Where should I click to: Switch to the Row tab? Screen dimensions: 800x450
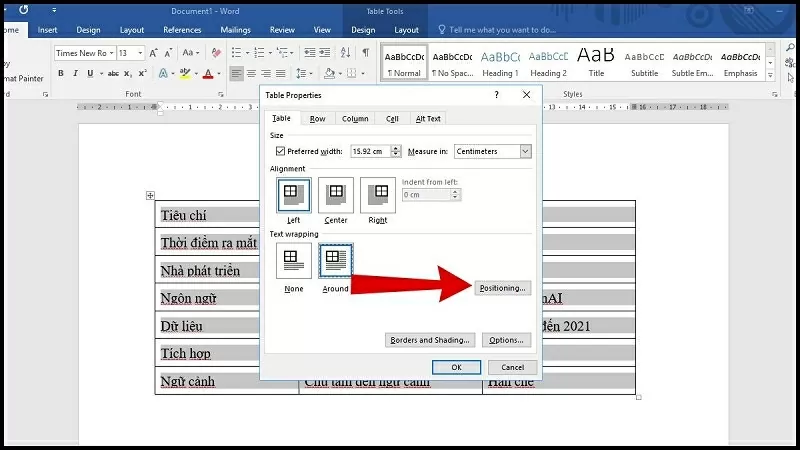[x=317, y=118]
